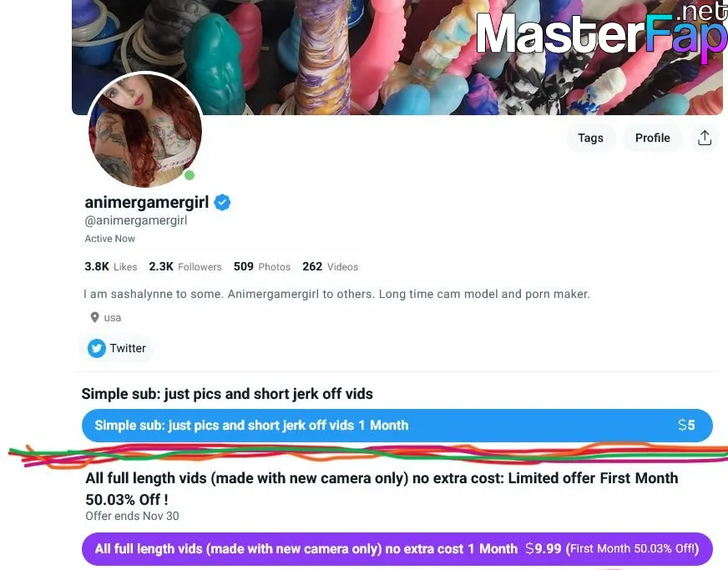View the 2.3K Followers count

(x=185, y=266)
